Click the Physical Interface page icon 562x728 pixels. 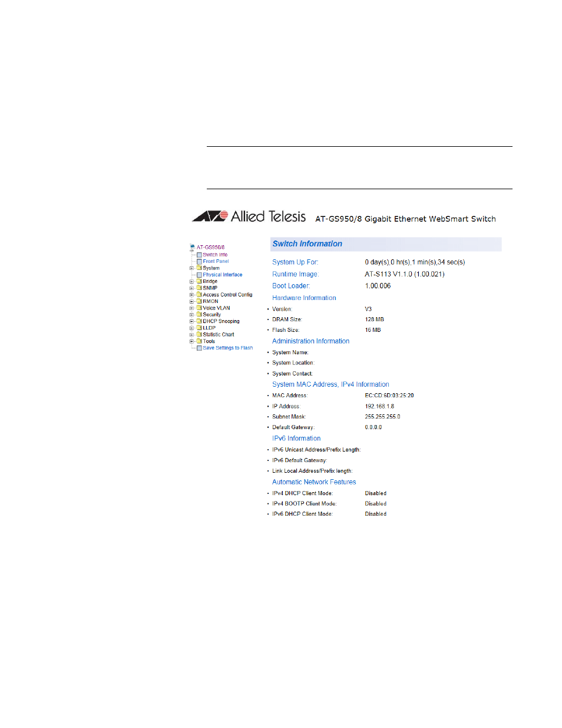click(199, 275)
